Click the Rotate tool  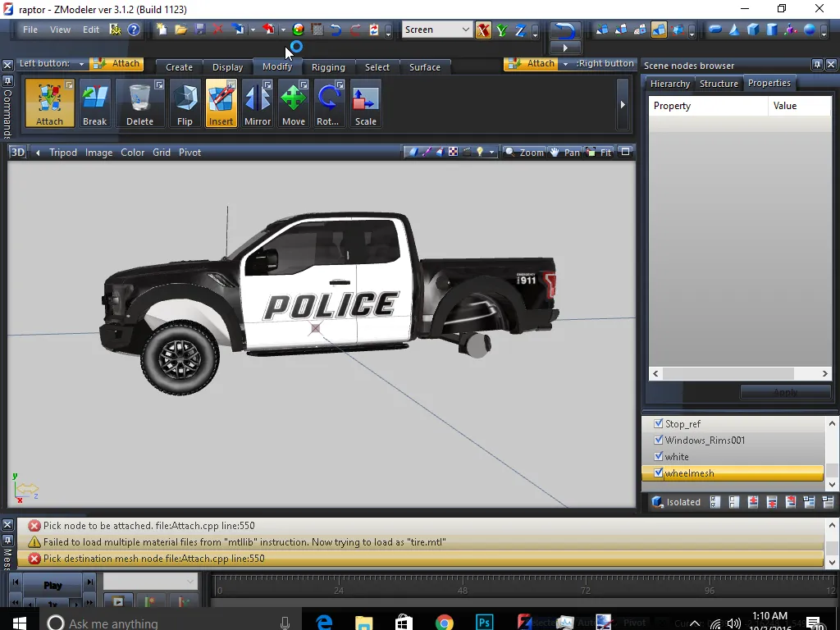point(328,103)
